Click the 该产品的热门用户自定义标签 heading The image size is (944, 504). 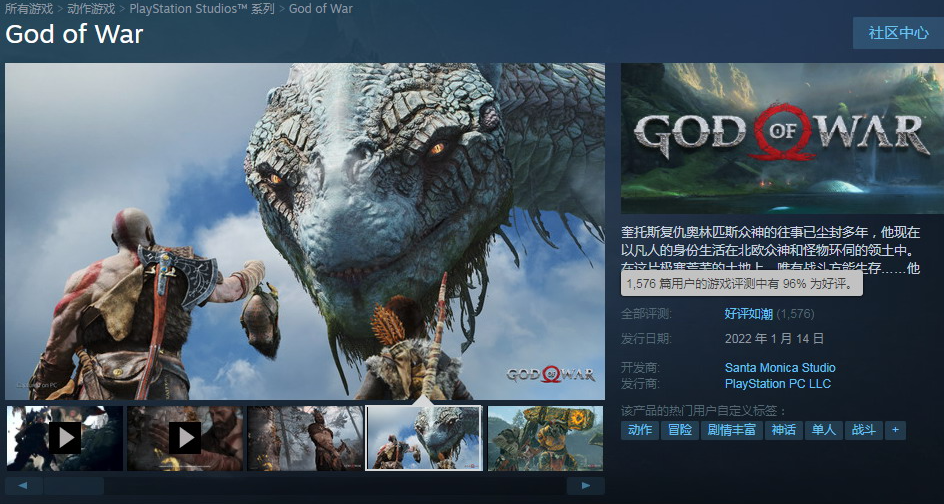tap(704, 411)
